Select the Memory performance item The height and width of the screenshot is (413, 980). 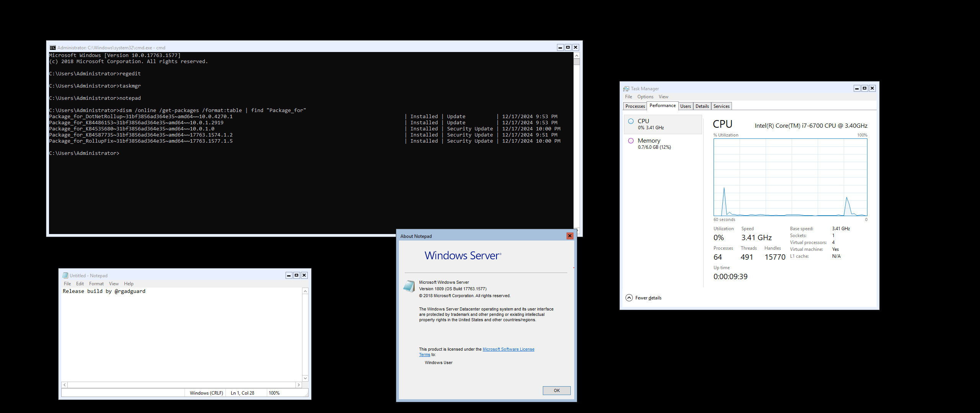pos(663,144)
